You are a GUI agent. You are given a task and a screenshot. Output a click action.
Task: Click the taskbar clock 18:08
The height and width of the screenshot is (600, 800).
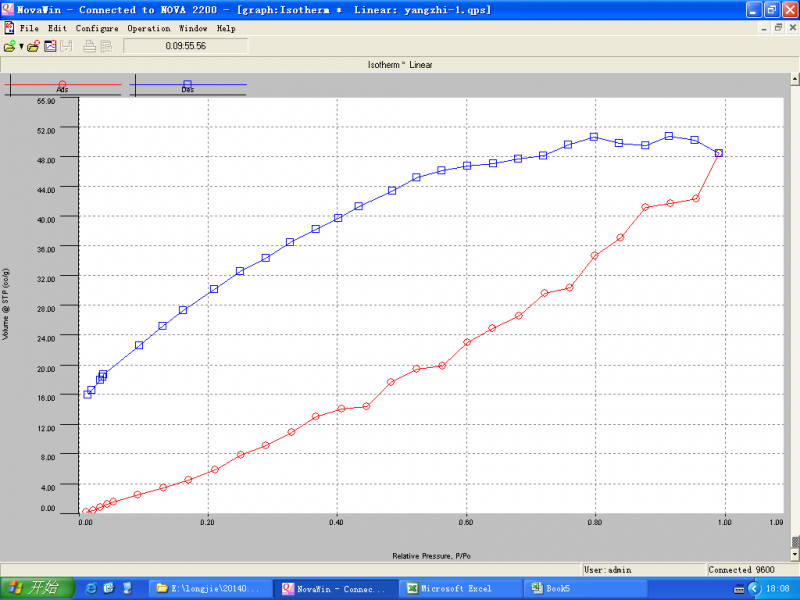click(x=778, y=589)
